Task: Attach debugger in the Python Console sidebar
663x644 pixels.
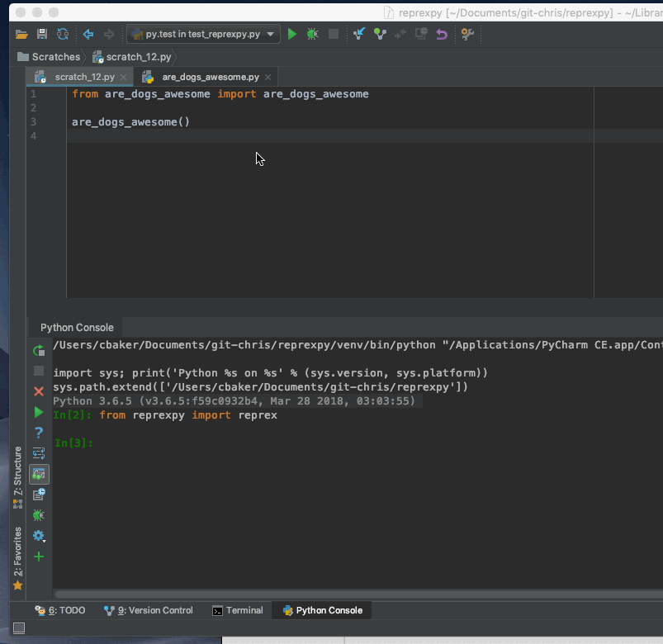Action: pos(39,515)
